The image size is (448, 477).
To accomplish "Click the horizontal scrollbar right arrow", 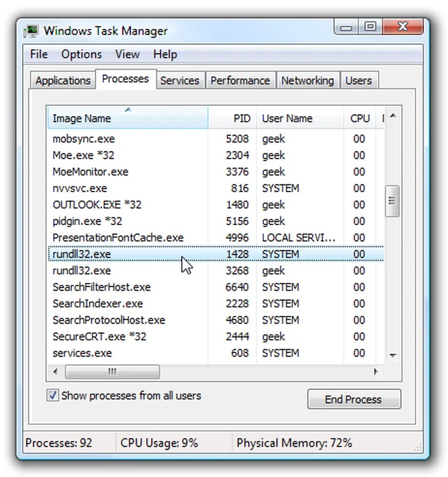I will (x=376, y=372).
